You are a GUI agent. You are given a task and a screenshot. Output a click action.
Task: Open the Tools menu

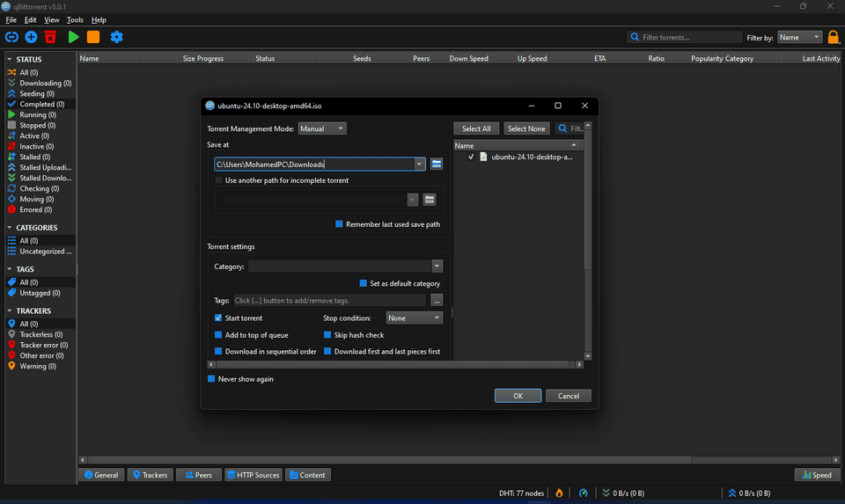tap(75, 20)
